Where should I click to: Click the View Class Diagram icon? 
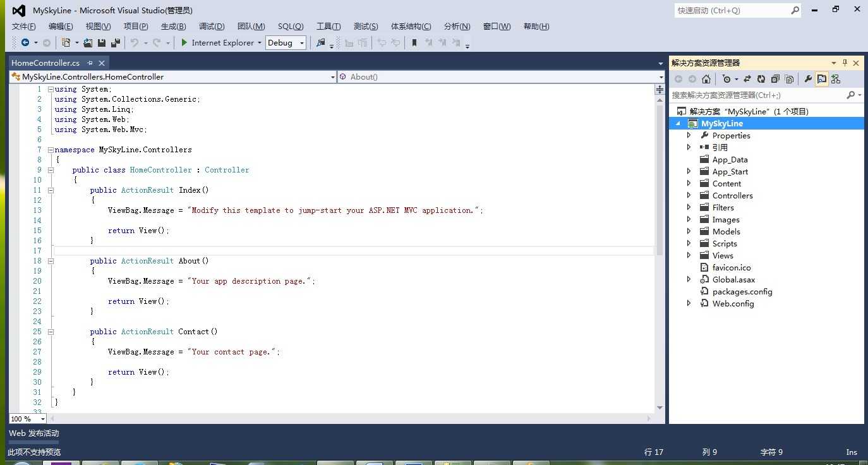point(836,79)
